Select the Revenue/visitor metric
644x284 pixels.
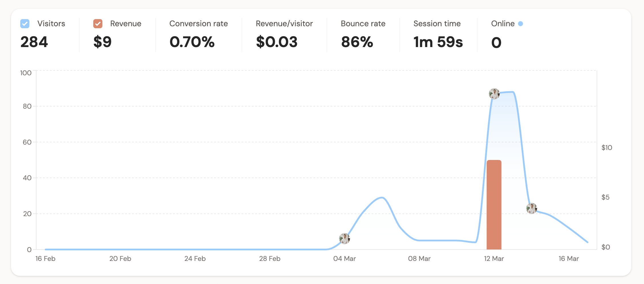click(284, 24)
